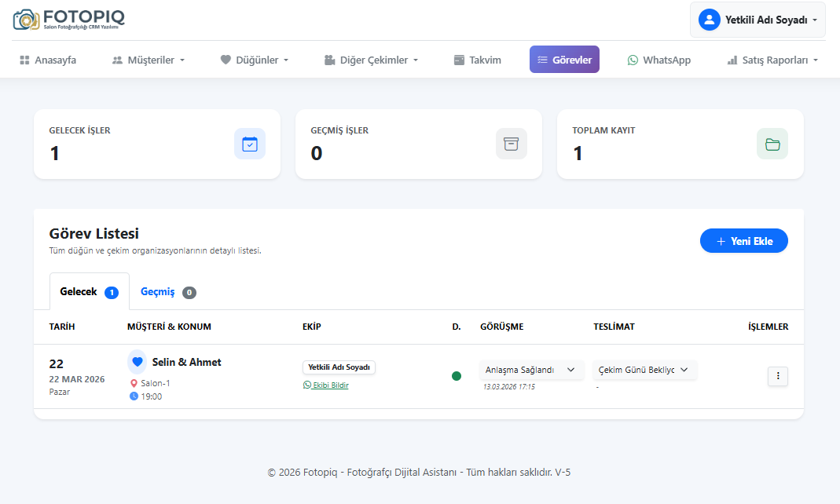840x504 pixels.
Task: Click the green status dot in D. column
Action: [x=457, y=376]
